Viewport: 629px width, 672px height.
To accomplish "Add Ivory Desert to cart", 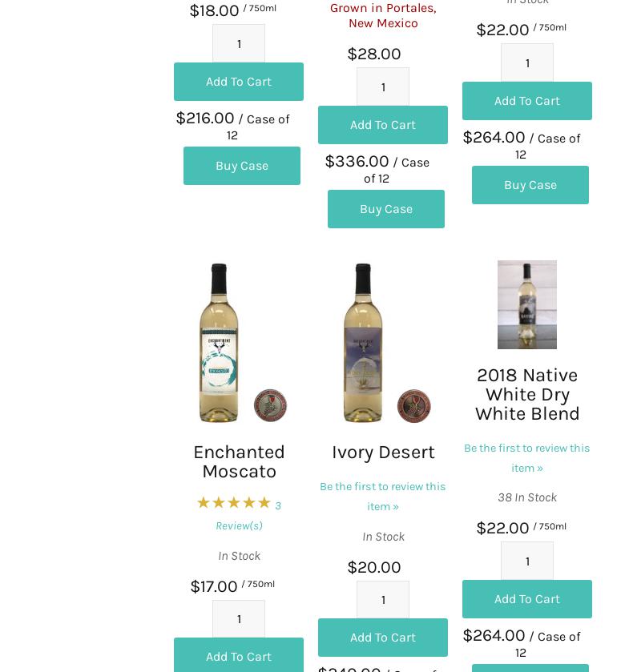I will [x=383, y=638].
